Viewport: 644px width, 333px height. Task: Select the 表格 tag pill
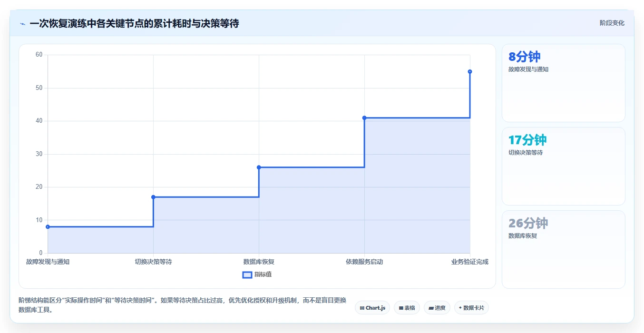point(407,308)
